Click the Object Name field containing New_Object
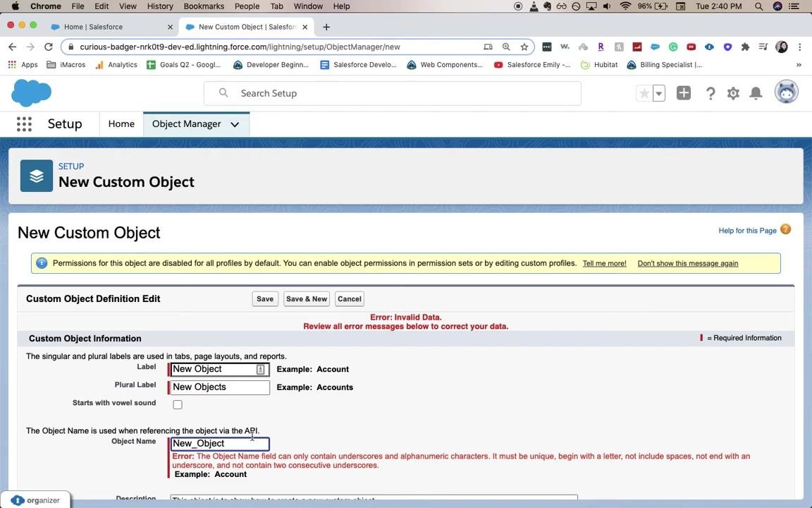The image size is (812, 508). pos(220,444)
